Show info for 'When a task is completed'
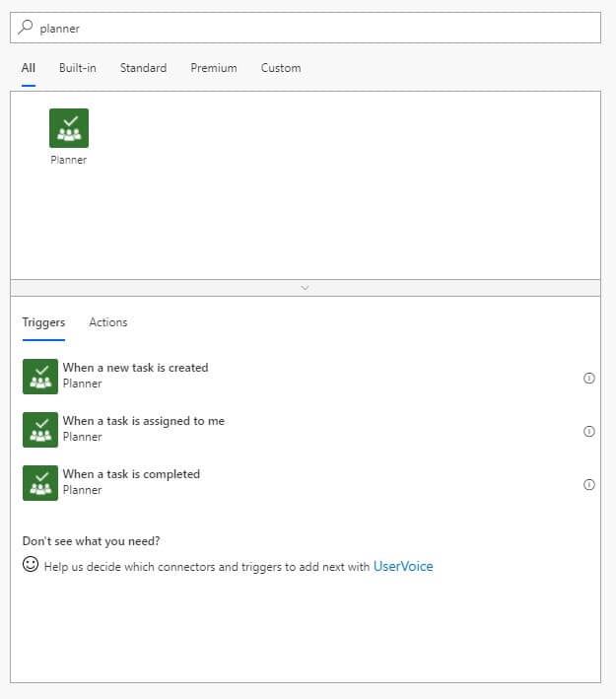The image size is (616, 699). click(x=588, y=485)
